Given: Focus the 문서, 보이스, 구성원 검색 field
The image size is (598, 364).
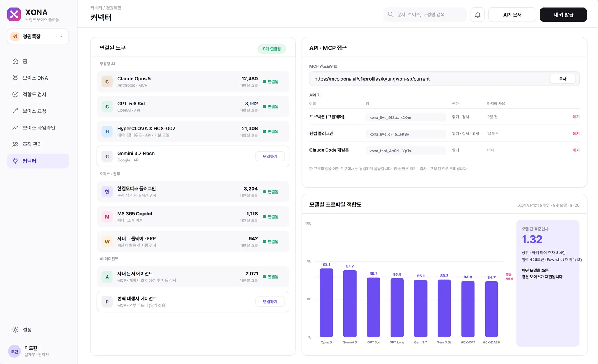Looking at the screenshot, I should (x=425, y=15).
